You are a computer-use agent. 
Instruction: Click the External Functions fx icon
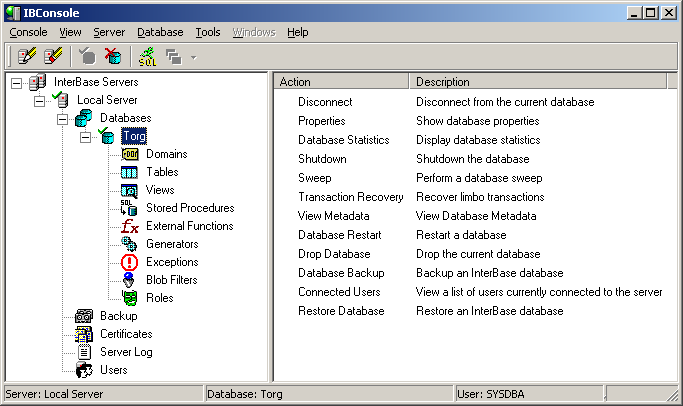click(x=129, y=226)
